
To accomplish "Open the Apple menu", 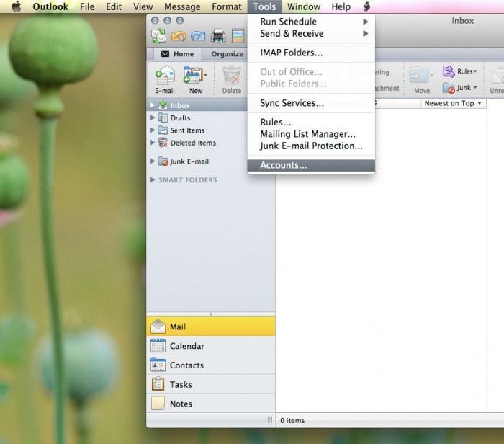I will pyautogui.click(x=16, y=6).
